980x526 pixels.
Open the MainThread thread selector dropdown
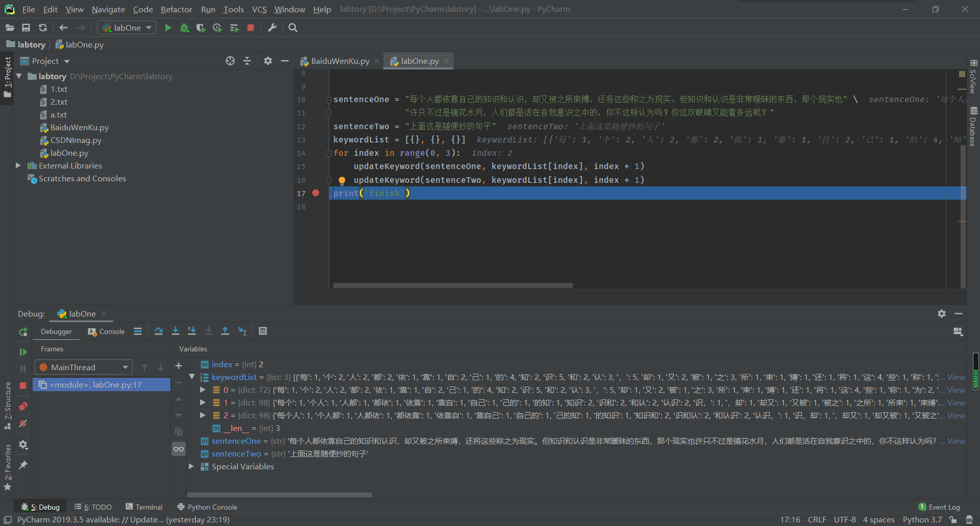pos(84,367)
